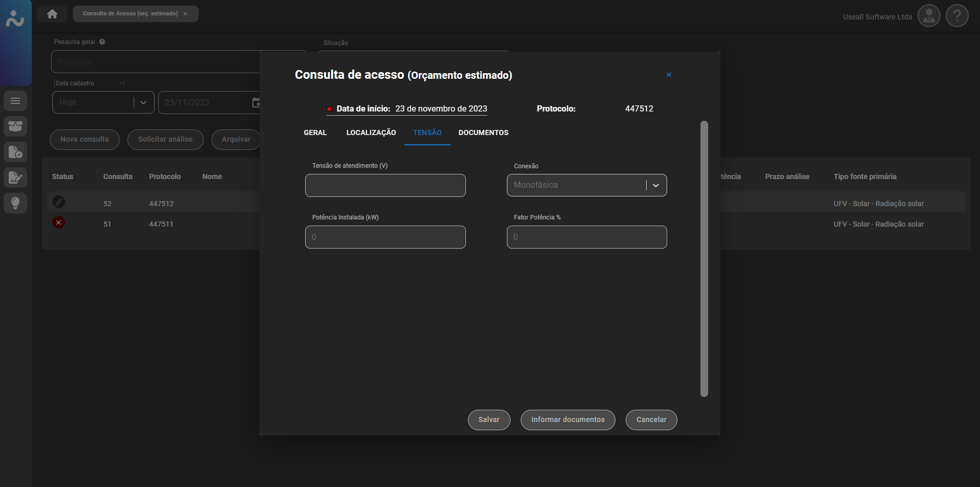Click the Salvar button

488,419
